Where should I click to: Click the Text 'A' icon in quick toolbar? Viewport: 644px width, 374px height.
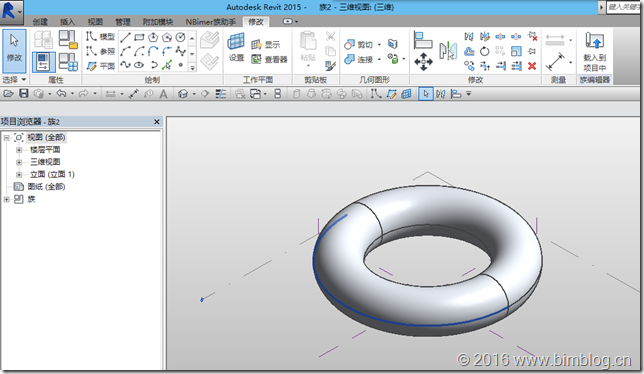[163, 94]
